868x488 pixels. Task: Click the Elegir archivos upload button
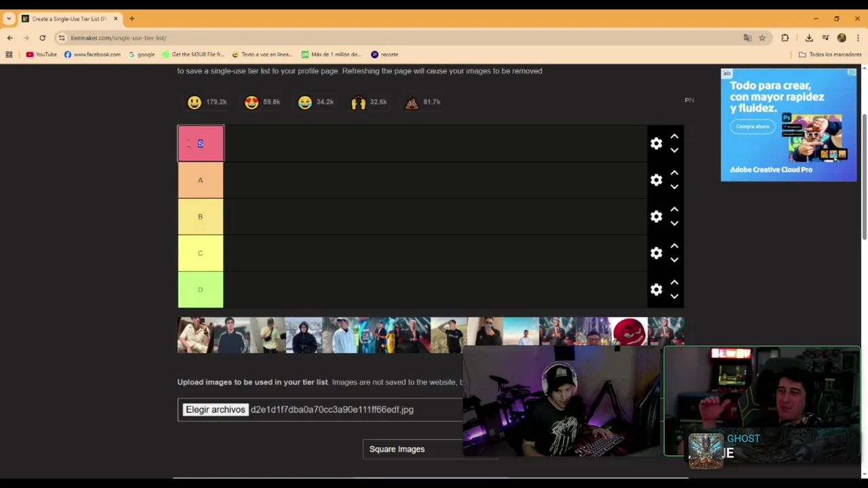[215, 409]
